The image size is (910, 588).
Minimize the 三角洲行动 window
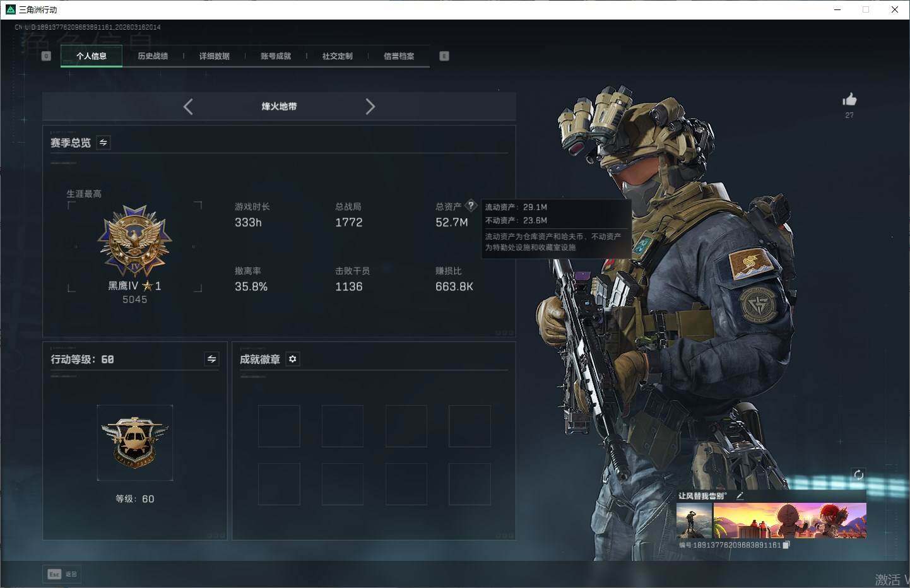(838, 9)
